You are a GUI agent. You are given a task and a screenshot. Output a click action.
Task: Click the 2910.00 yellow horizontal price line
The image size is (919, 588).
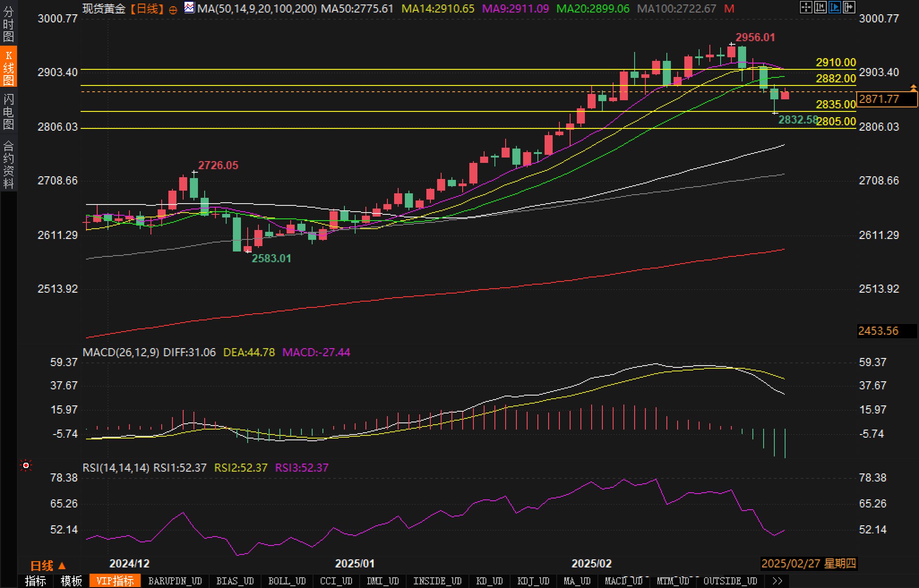pyautogui.click(x=448, y=69)
